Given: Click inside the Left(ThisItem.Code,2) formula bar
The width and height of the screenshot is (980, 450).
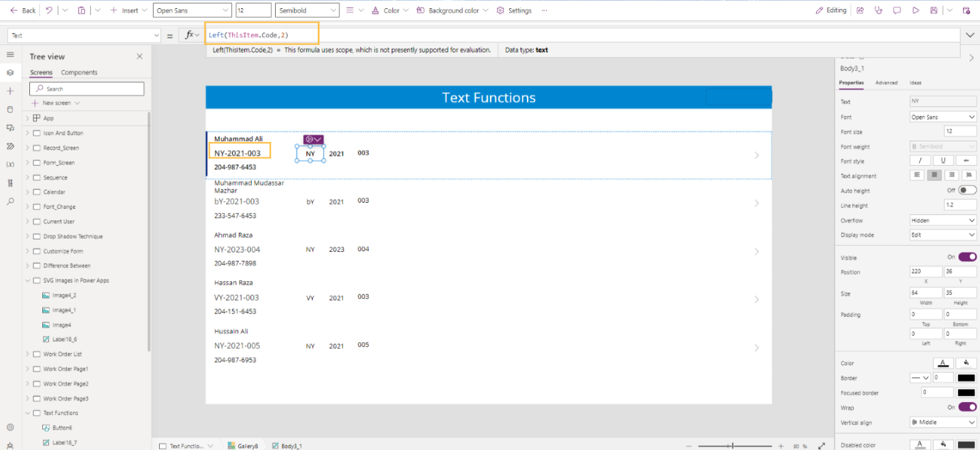Looking at the screenshot, I should click(262, 34).
